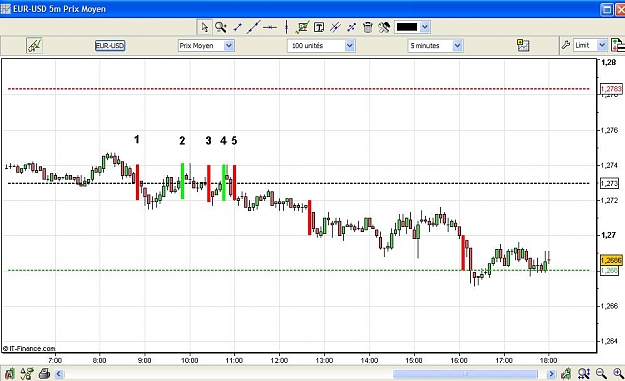Click the window title bar icon
Viewport: 625px width, 381px height.
click(x=6, y=9)
